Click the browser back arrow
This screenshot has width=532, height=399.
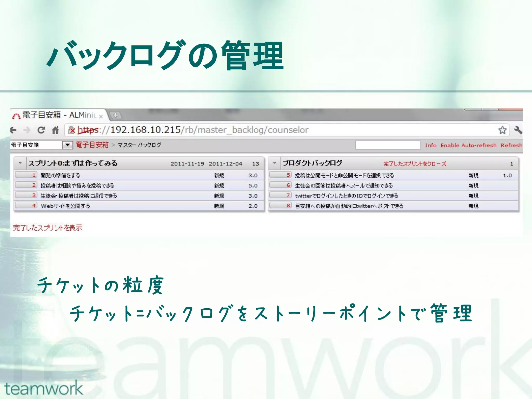(14, 130)
